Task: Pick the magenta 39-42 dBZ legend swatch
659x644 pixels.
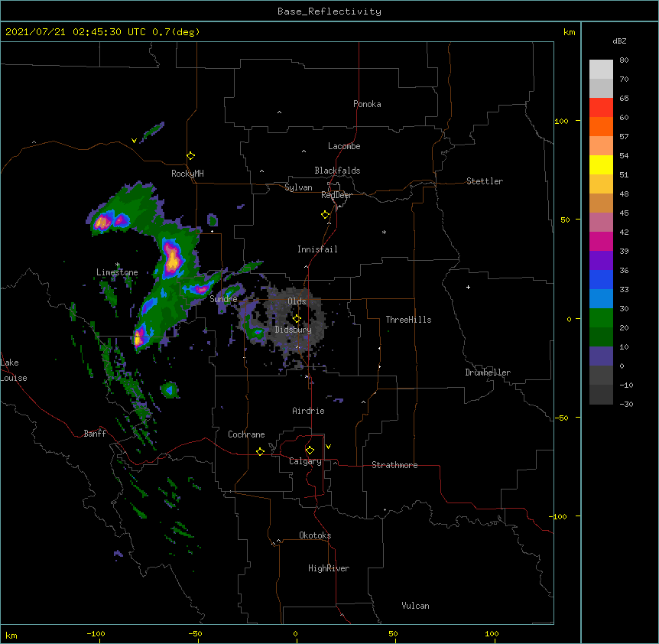Action: (x=601, y=241)
